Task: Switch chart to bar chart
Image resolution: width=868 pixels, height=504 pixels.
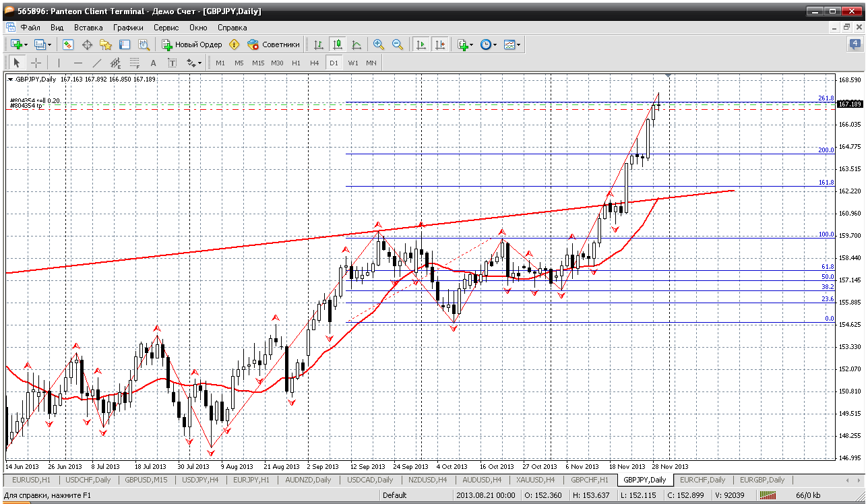Action: [x=319, y=44]
